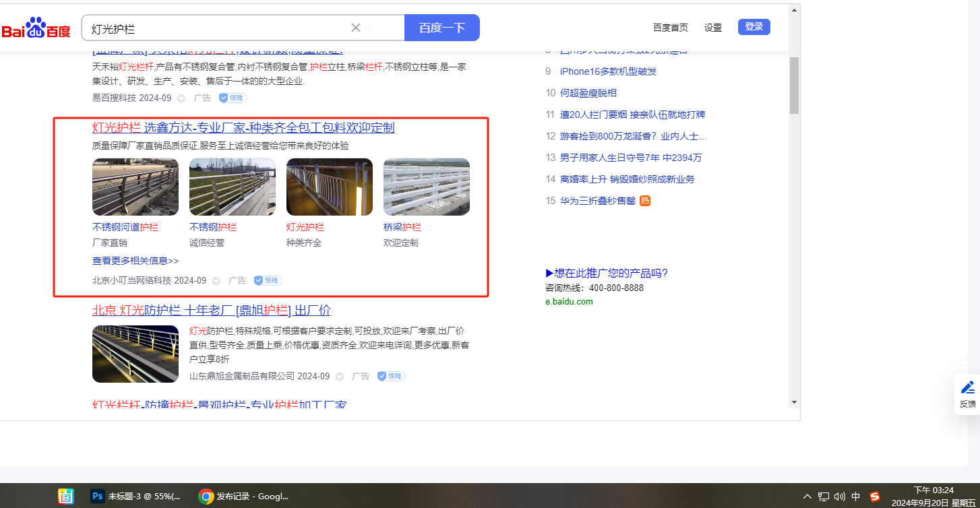This screenshot has width=980, height=508.
Task: Click the 广告 label in the 北京小叮当网络科技 row
Action: (x=237, y=280)
